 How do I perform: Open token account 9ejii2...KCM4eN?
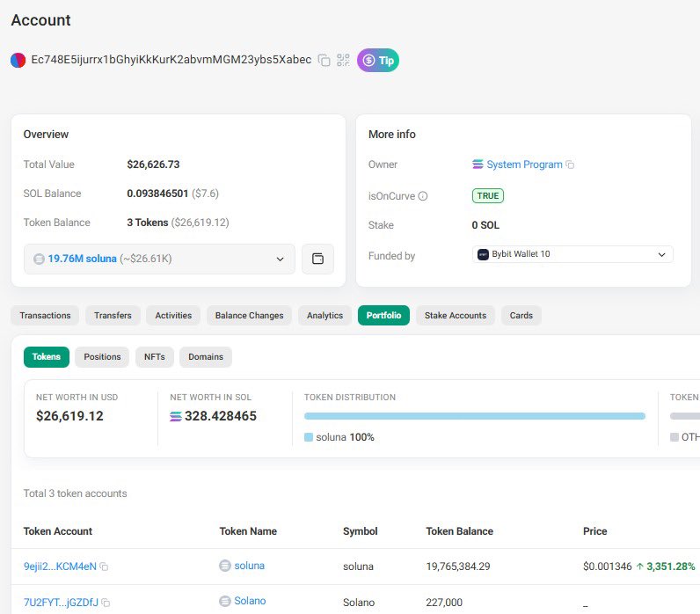pyautogui.click(x=60, y=566)
